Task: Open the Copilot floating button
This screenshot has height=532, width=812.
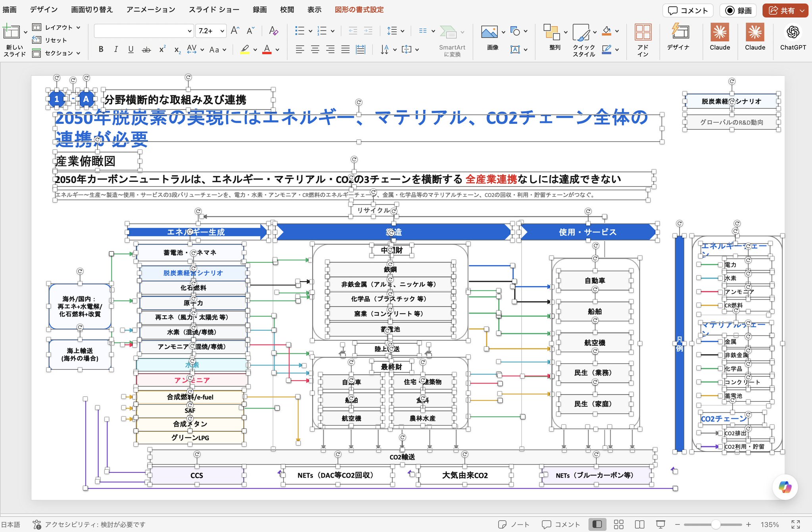Action: pyautogui.click(x=785, y=487)
